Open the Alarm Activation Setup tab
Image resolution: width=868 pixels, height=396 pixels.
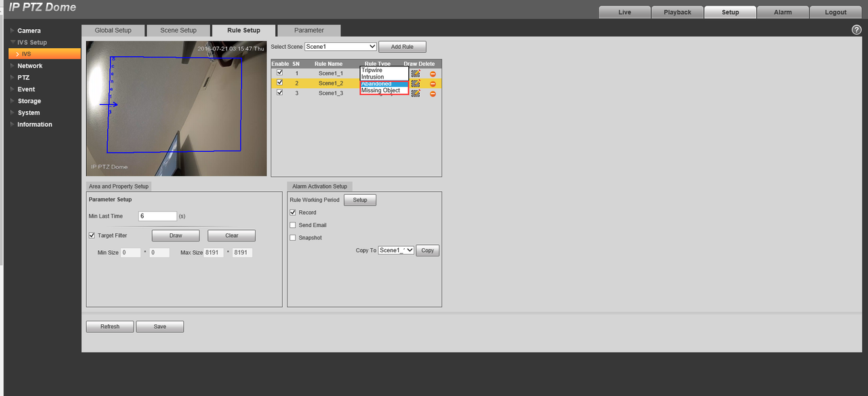pos(319,186)
